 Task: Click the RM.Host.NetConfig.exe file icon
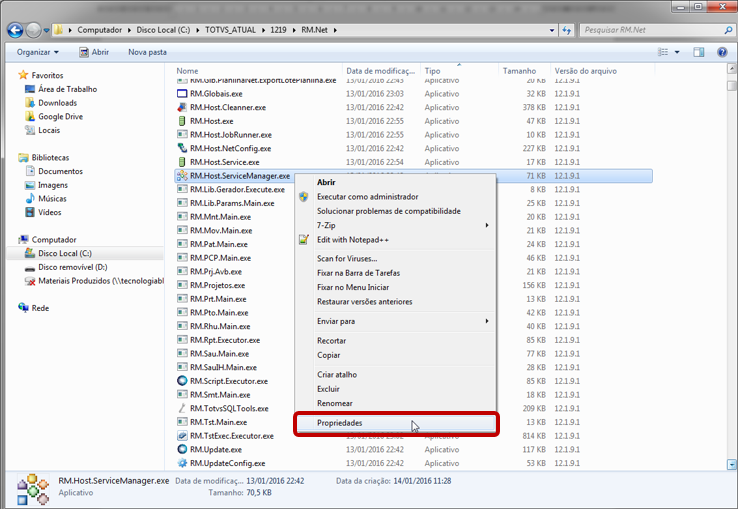[x=182, y=148]
